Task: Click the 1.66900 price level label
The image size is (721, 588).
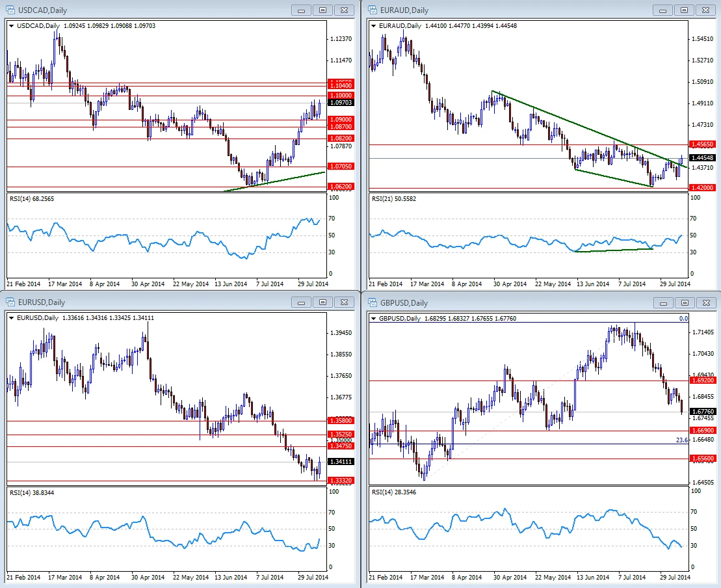Action: 703,431
